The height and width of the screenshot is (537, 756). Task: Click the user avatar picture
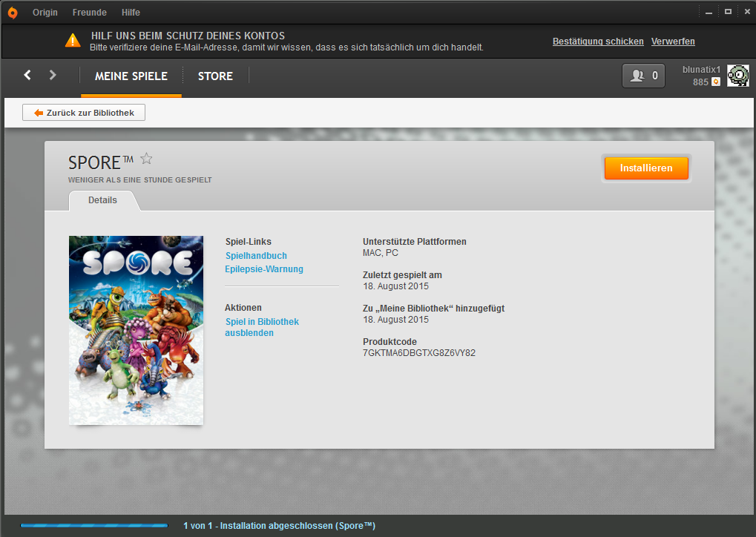coord(737,76)
